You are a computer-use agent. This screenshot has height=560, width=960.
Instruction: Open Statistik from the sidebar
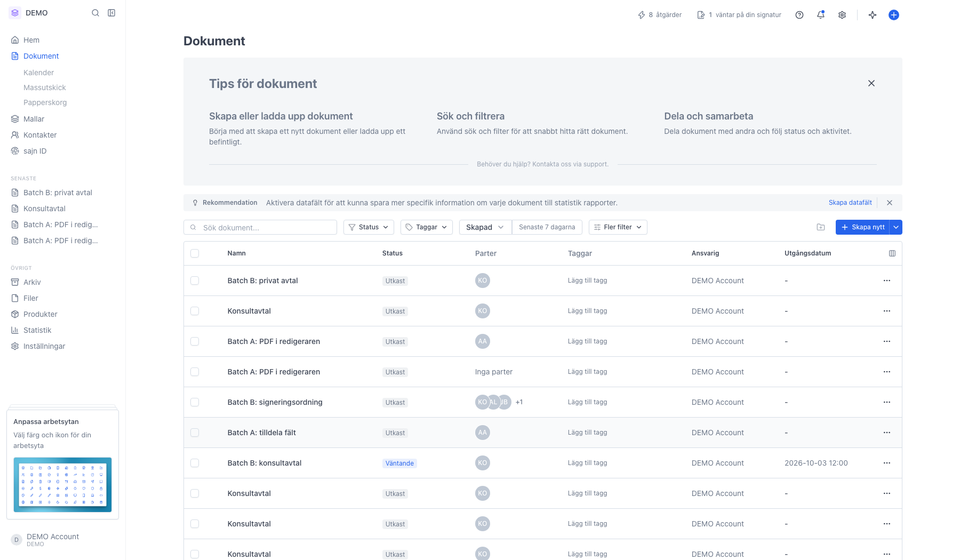tap(37, 330)
